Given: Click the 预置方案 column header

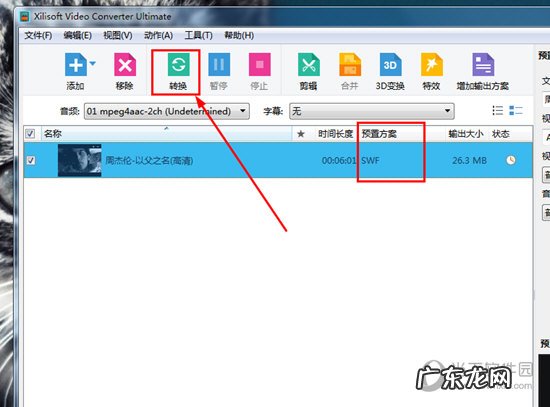Looking at the screenshot, I should pos(379,134).
